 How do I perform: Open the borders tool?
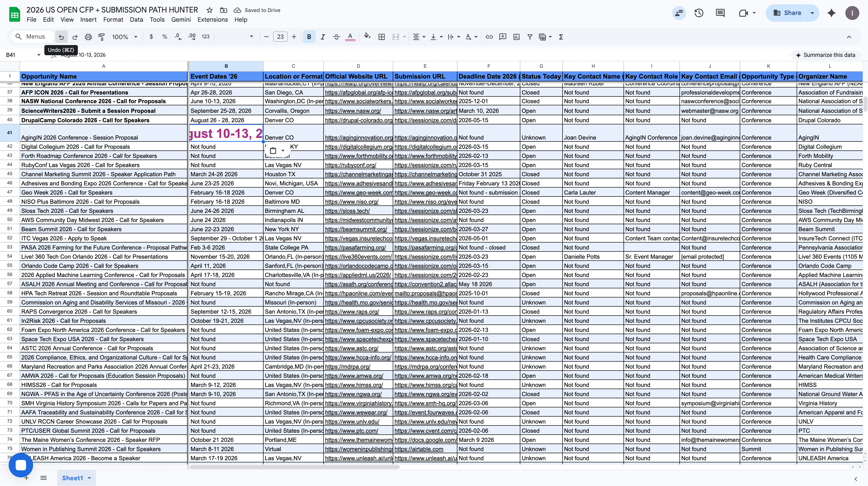[x=381, y=37]
